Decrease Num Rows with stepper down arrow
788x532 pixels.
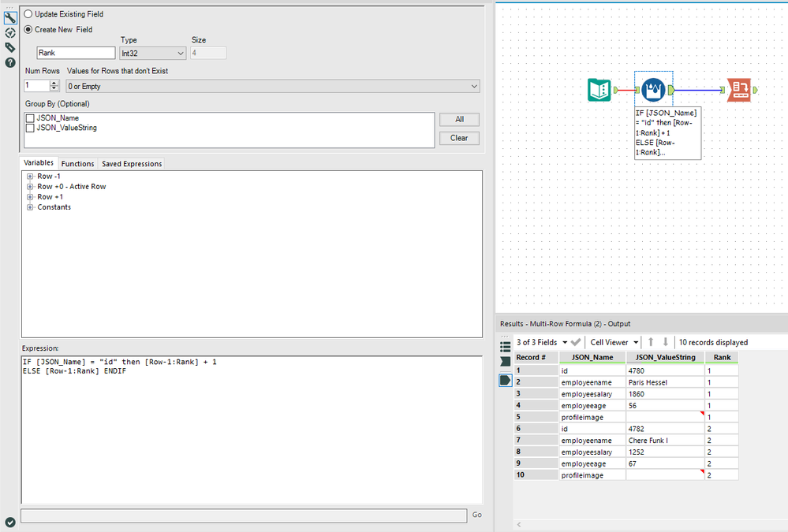tap(54, 88)
